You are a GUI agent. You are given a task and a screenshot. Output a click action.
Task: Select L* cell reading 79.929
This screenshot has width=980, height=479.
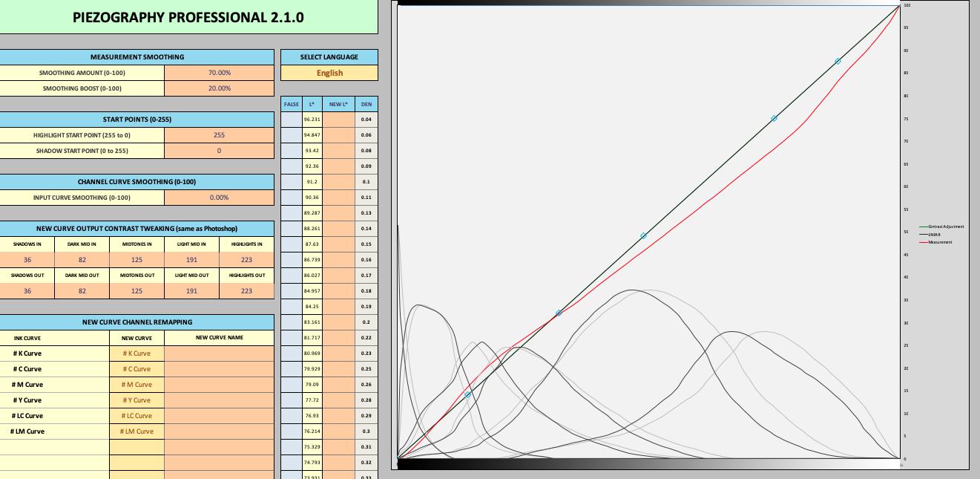click(x=312, y=369)
